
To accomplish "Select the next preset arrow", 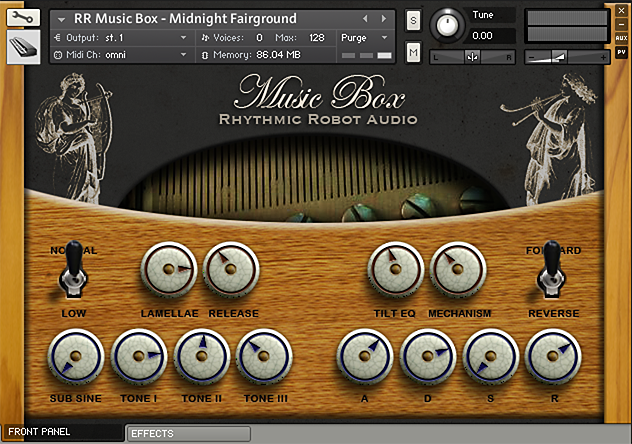I will (x=384, y=19).
